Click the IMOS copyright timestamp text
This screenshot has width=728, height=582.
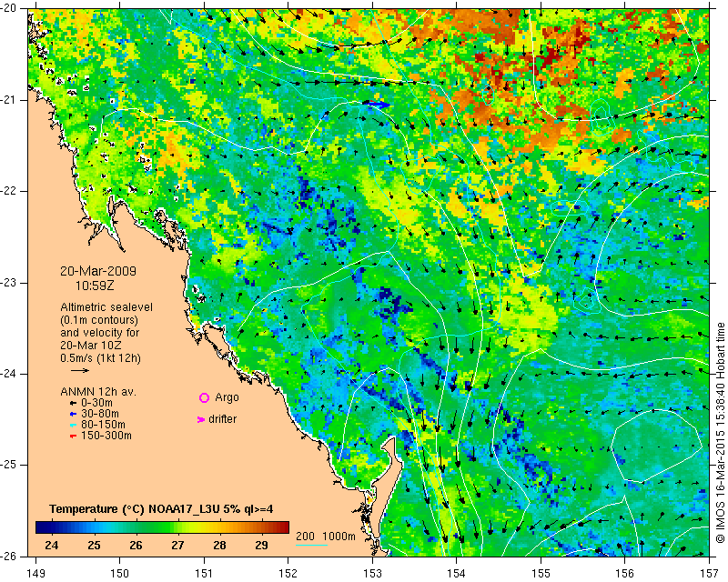click(x=720, y=434)
